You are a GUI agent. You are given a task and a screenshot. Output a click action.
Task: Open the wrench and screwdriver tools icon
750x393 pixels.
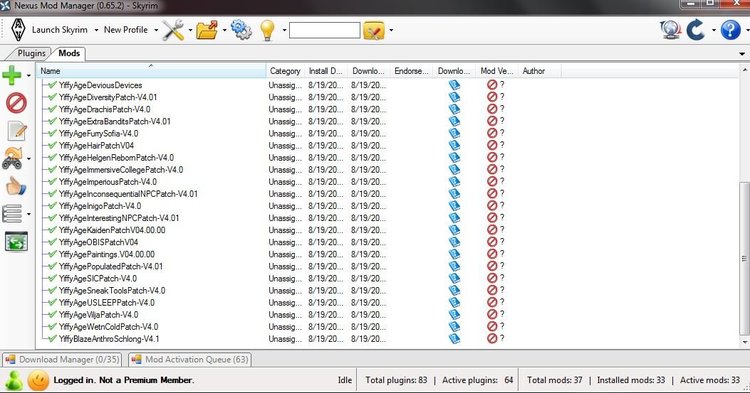point(173,30)
